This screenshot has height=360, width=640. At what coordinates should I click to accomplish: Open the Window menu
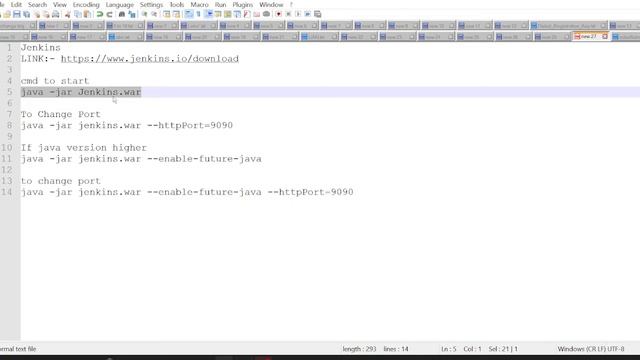271,4
